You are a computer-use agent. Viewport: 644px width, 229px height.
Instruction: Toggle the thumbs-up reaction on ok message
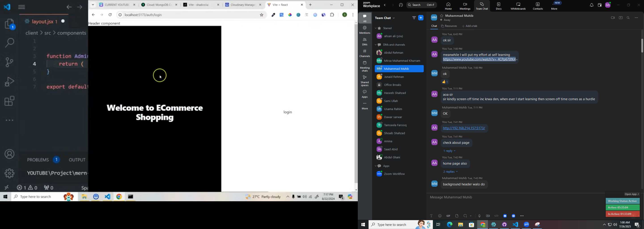coord(445,82)
